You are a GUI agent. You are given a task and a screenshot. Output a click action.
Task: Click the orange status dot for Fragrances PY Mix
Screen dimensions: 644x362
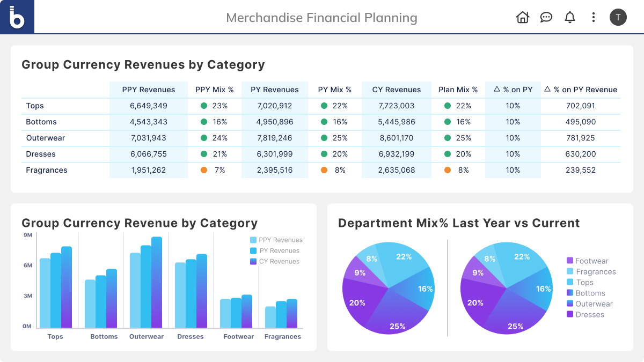click(x=324, y=170)
